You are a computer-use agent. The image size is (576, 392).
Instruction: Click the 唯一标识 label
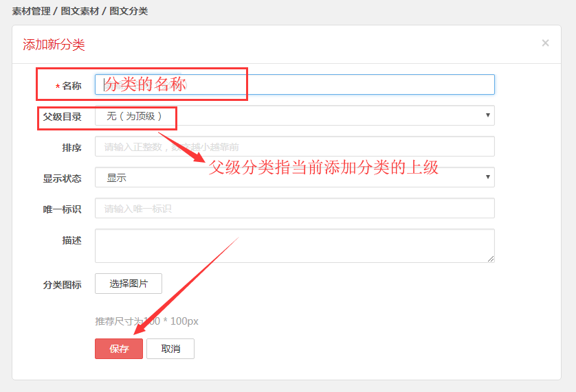coord(63,209)
